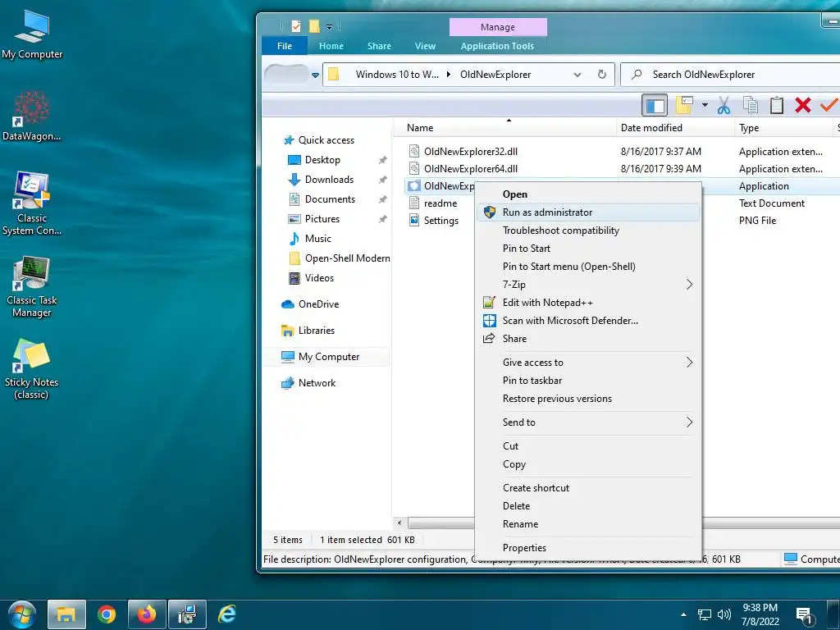840x630 pixels.
Task: Choose Pin to taskbar
Action: [587, 381]
